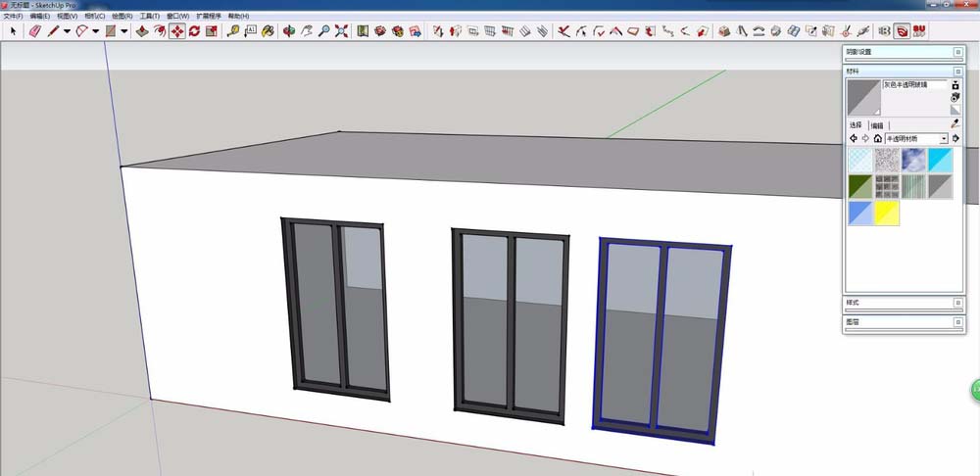Open the 文件(F) menu
The height and width of the screenshot is (476, 980).
click(13, 16)
